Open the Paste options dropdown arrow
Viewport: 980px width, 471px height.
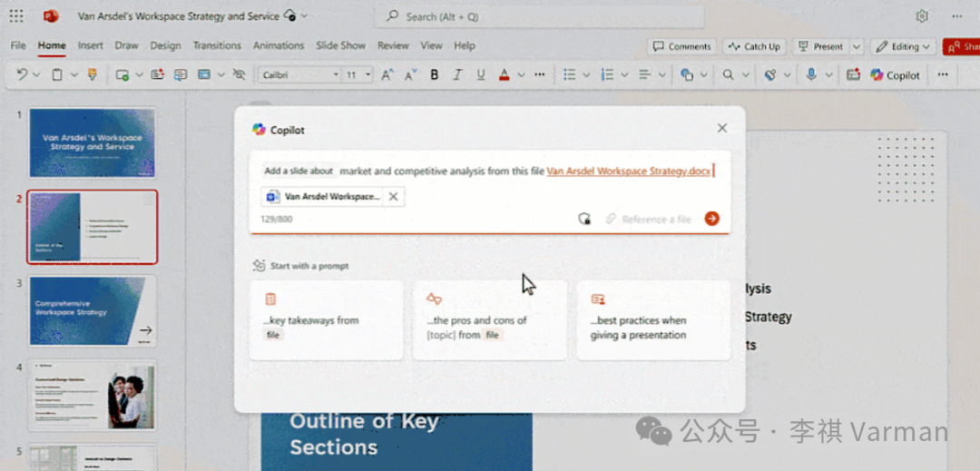pyautogui.click(x=73, y=75)
